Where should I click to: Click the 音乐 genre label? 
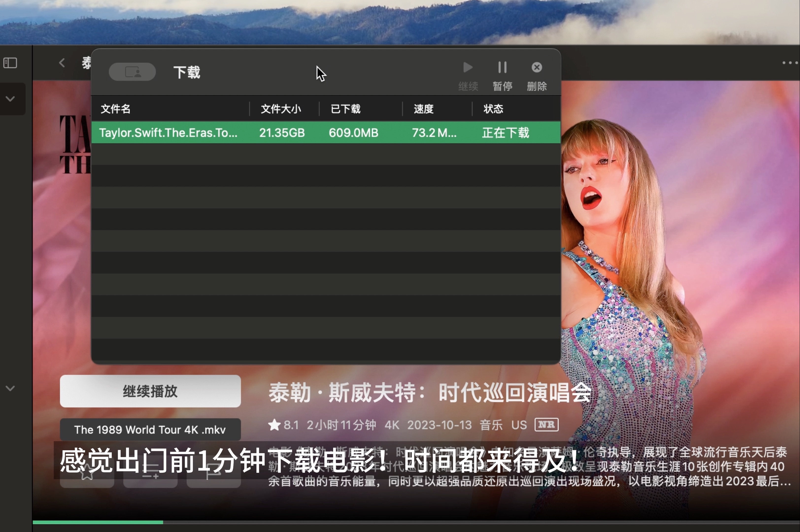[x=491, y=425]
